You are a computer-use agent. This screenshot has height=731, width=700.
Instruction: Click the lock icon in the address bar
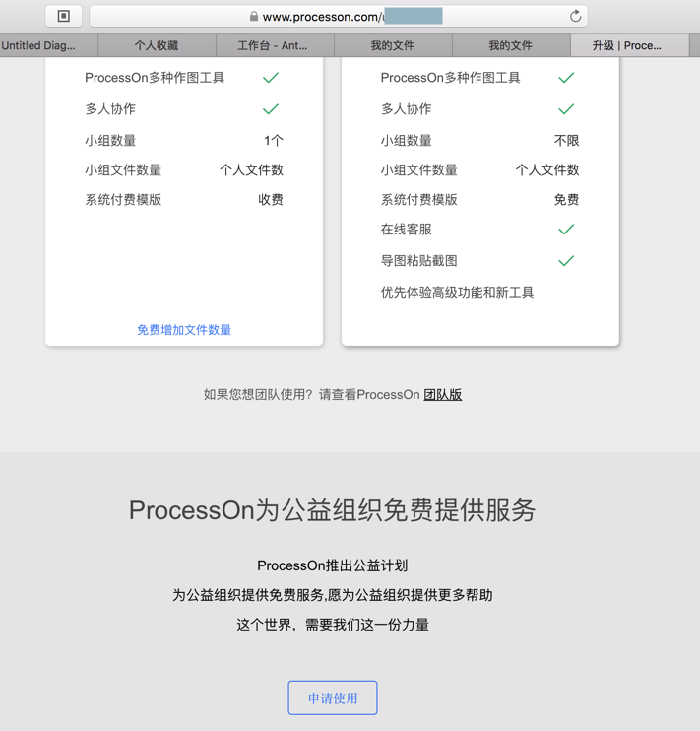[254, 17]
